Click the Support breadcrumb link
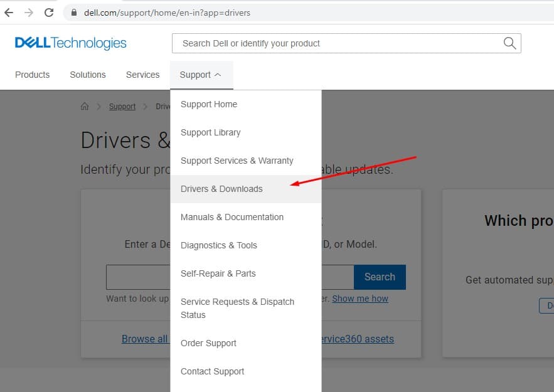 click(x=122, y=107)
